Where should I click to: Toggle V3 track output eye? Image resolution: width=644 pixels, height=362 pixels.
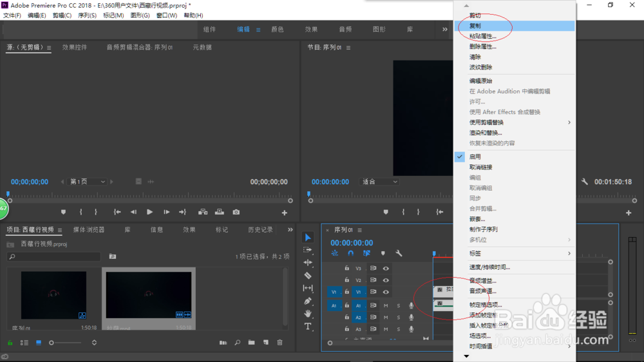(386, 269)
